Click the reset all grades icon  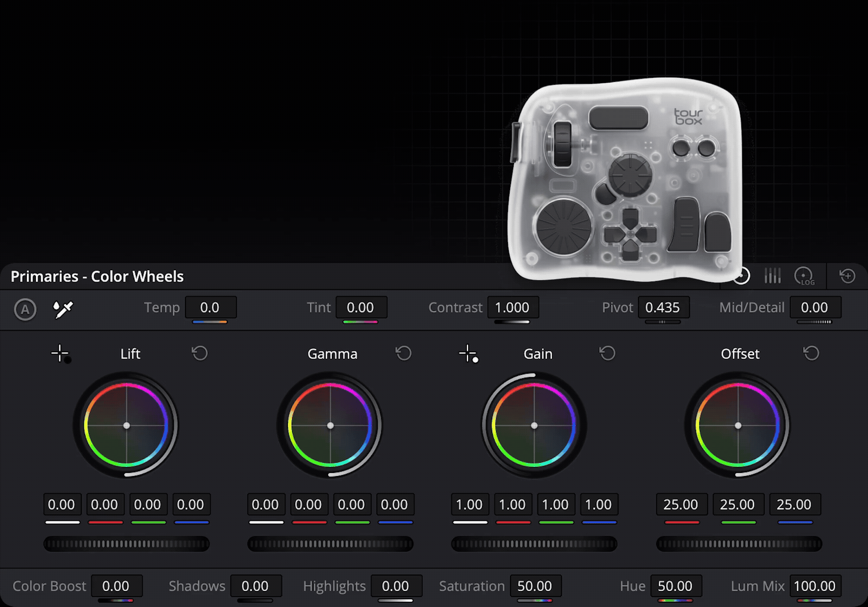(847, 276)
